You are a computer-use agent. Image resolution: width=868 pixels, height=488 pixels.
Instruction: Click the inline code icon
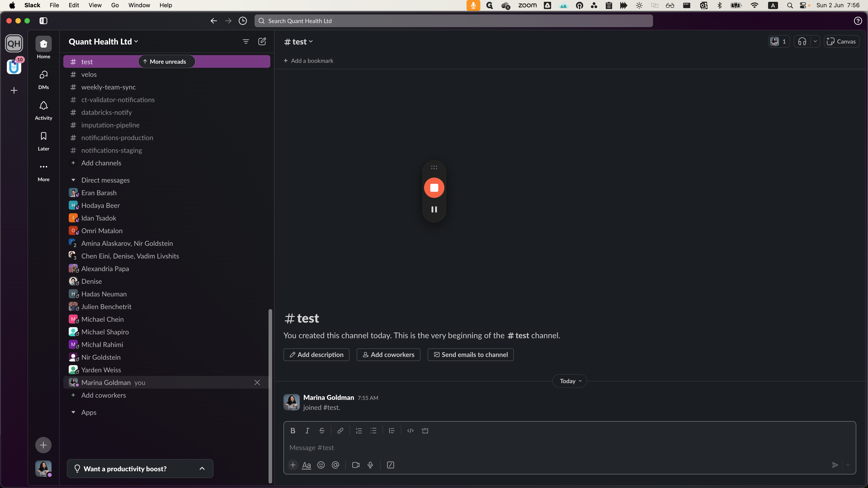point(410,430)
